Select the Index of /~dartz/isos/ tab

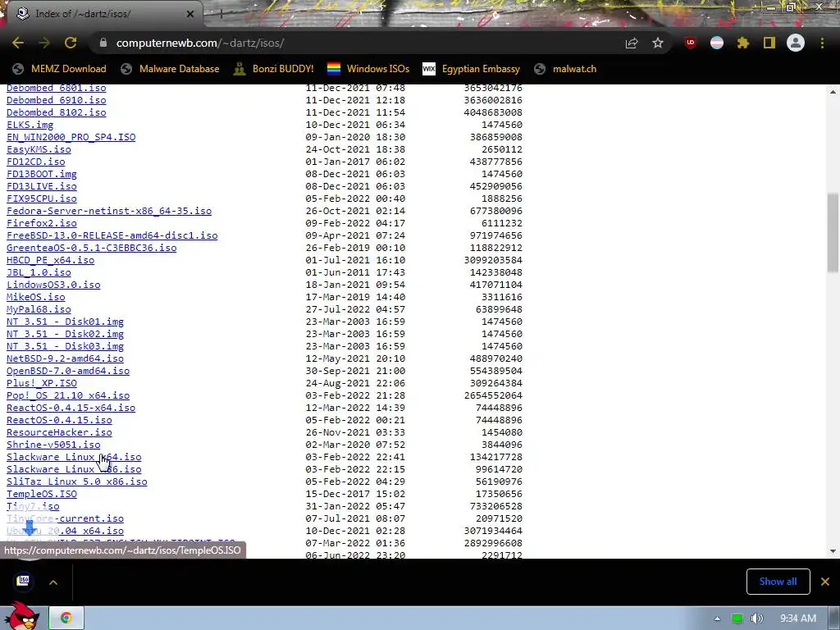(102, 14)
